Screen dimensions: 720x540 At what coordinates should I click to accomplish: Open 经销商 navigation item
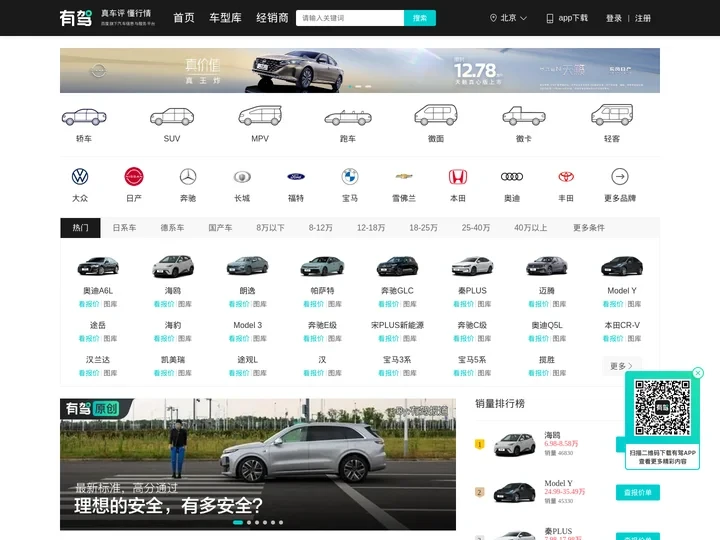[272, 18]
